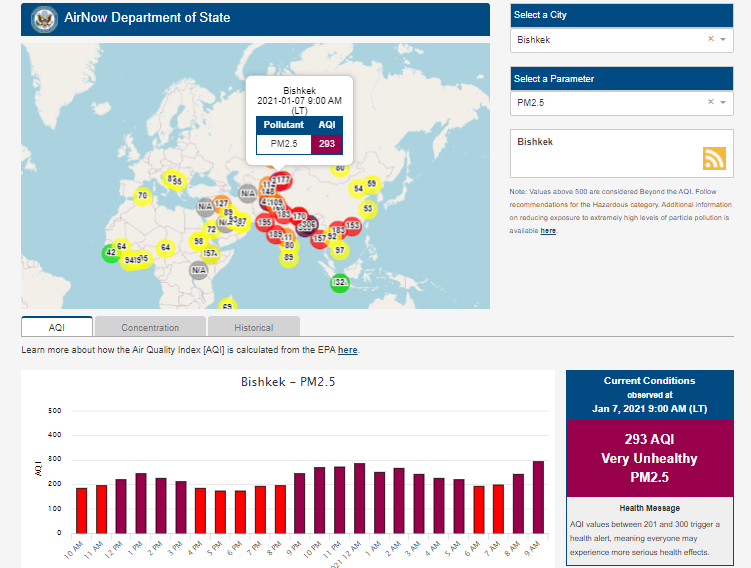This screenshot has height=568, width=751.
Task: Select the green 42 map marker
Action: [x=110, y=253]
